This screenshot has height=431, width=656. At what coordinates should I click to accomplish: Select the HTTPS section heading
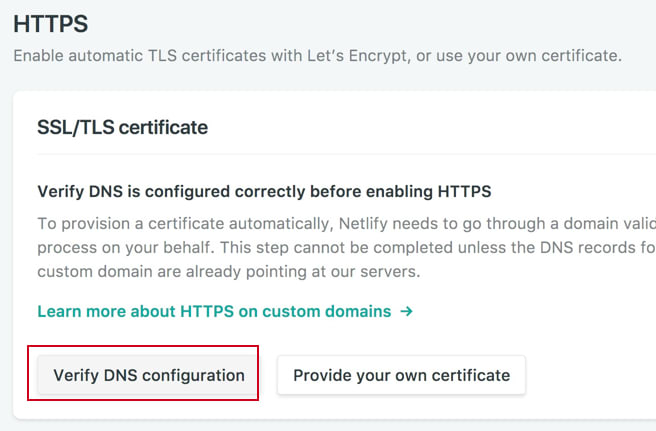[x=51, y=24]
